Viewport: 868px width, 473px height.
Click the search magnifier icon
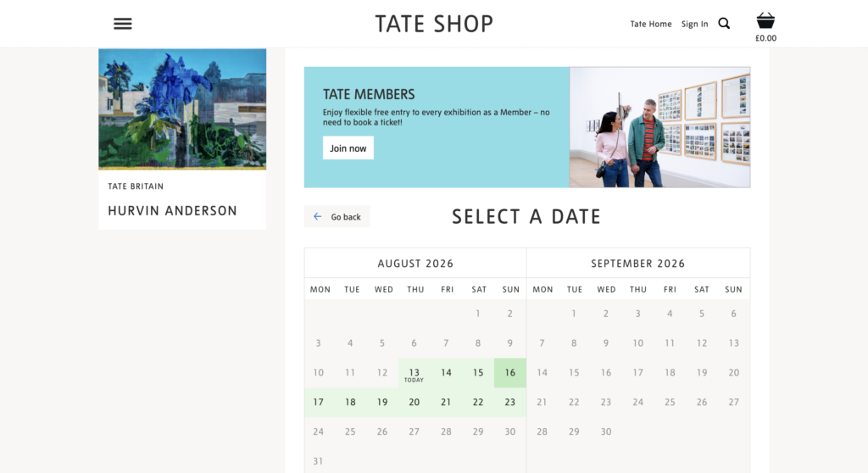tap(724, 23)
